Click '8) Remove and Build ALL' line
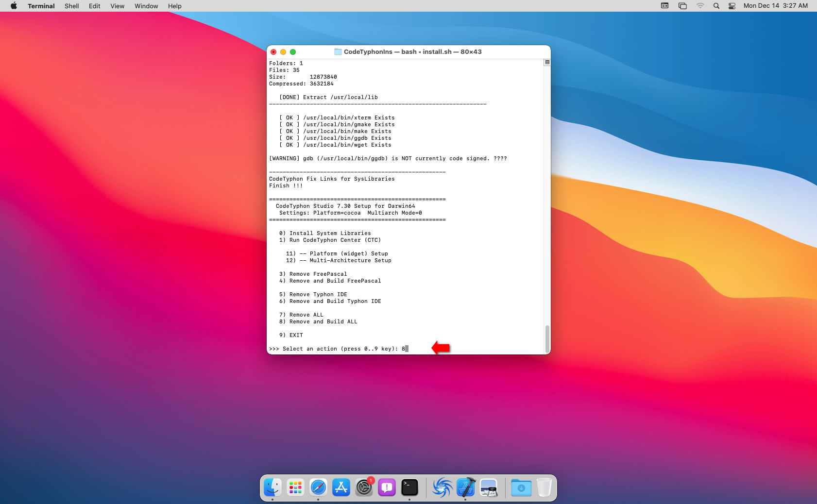This screenshot has height=504, width=817. point(318,321)
